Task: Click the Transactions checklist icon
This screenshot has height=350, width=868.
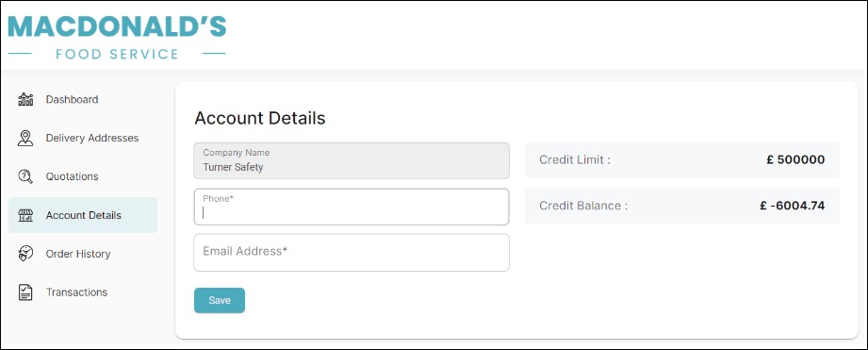Action: click(25, 292)
